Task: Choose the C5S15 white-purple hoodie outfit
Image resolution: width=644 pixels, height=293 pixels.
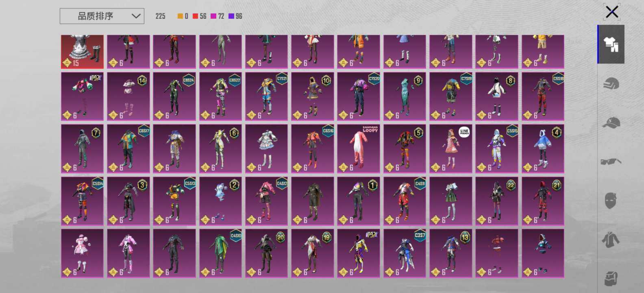Action: pos(497,149)
